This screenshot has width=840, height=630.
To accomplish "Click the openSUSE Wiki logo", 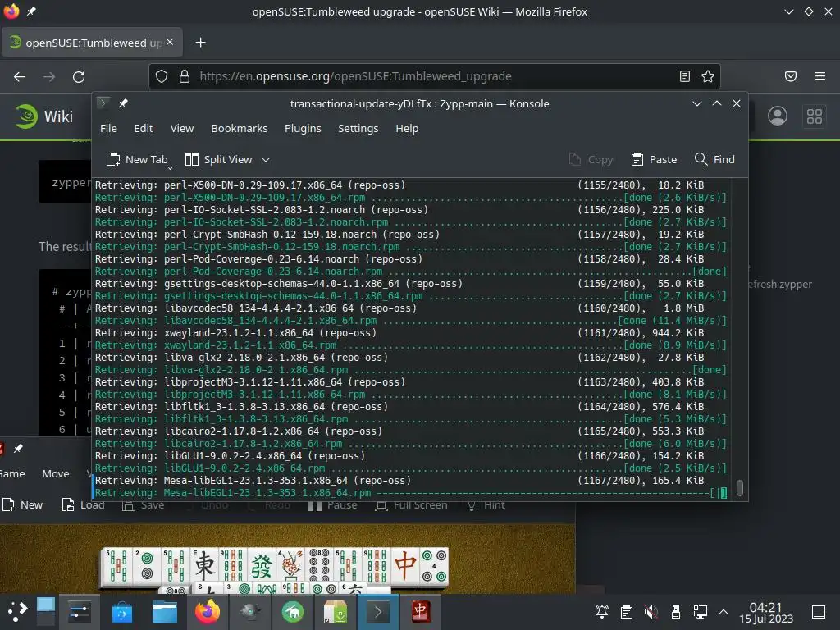I will pos(43,116).
